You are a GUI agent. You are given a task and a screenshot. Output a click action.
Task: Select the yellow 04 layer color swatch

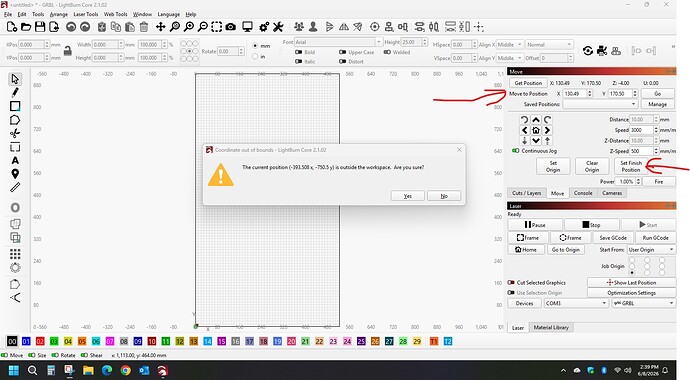click(68, 341)
